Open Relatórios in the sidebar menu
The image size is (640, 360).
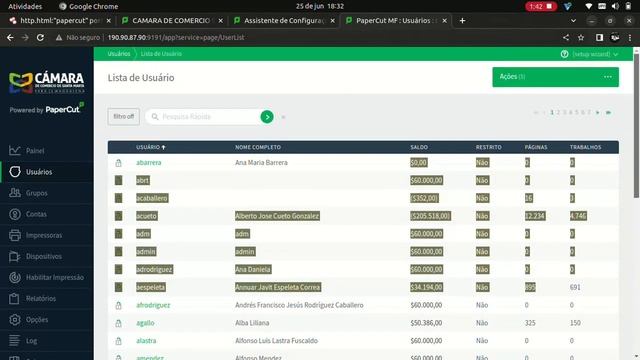[41, 298]
